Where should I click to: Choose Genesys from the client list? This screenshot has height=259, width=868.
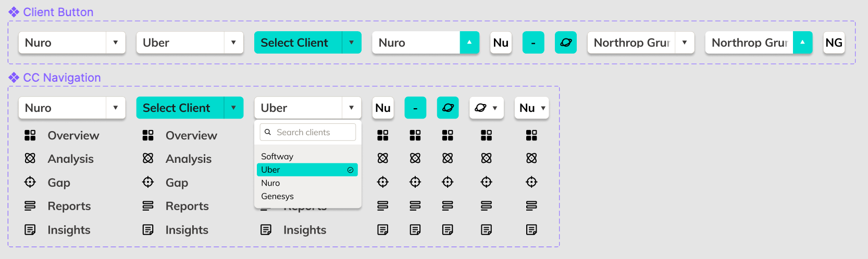(x=307, y=196)
